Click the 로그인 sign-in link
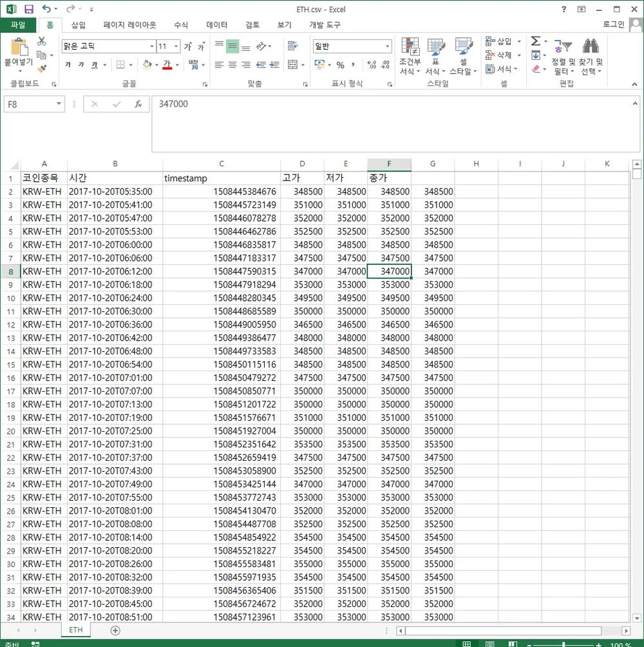Viewport: 644px width, 647px height. tap(613, 24)
